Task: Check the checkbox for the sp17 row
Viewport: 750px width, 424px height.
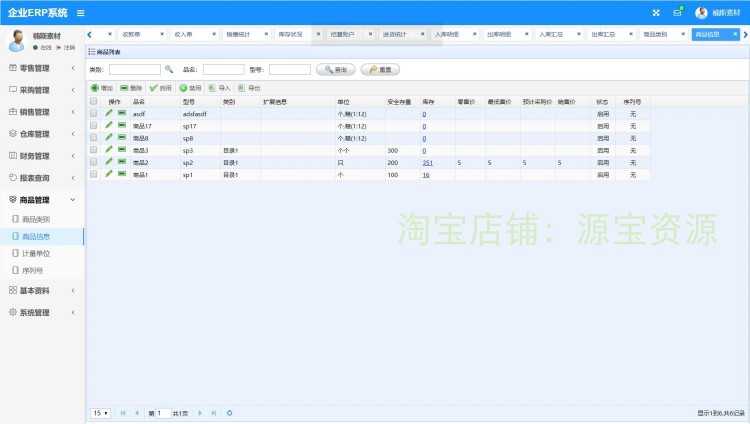Action: tap(93, 125)
